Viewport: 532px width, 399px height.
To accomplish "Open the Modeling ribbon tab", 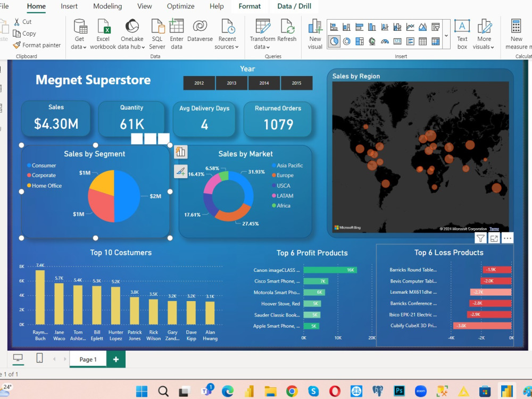I will (x=107, y=6).
